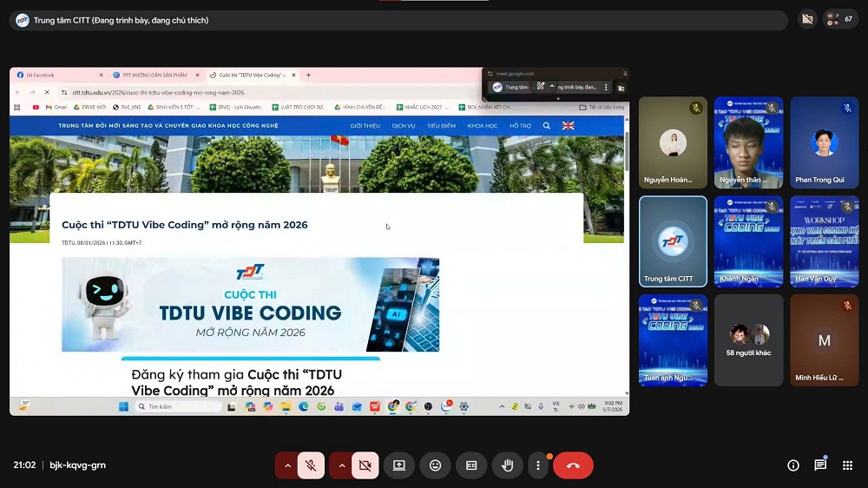This screenshot has width=868, height=488.
Task: Open DRIVE MỚI bookmark
Action: click(89, 107)
